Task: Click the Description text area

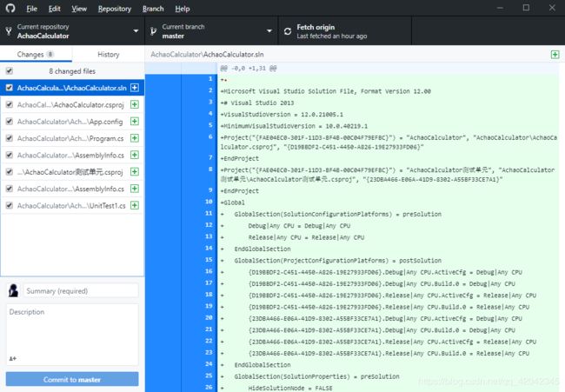Action: click(x=72, y=335)
